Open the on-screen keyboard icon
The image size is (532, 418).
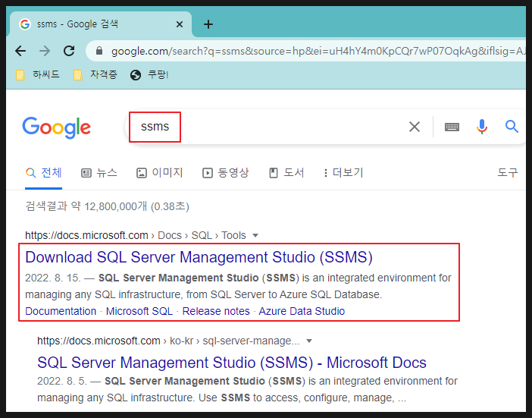[x=452, y=127]
